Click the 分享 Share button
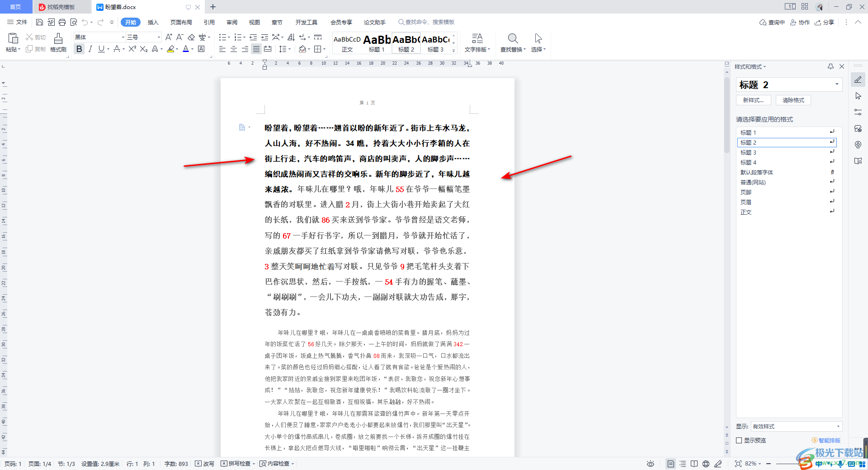 825,22
